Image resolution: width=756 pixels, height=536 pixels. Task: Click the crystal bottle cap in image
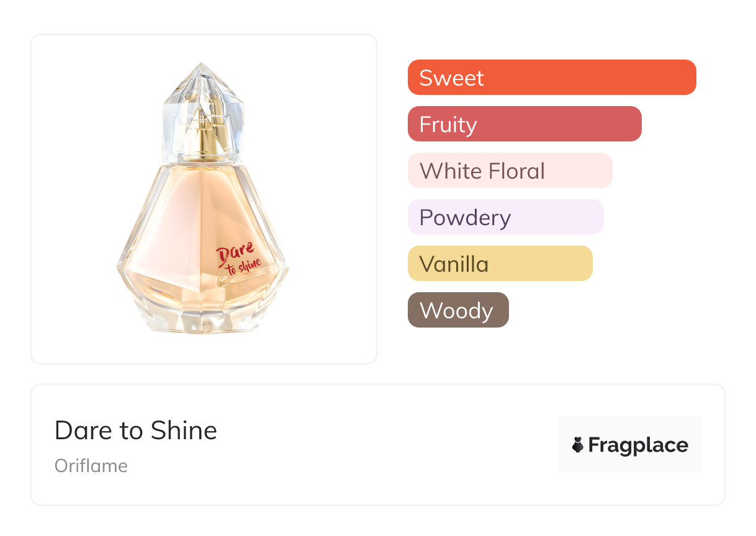pos(203,109)
